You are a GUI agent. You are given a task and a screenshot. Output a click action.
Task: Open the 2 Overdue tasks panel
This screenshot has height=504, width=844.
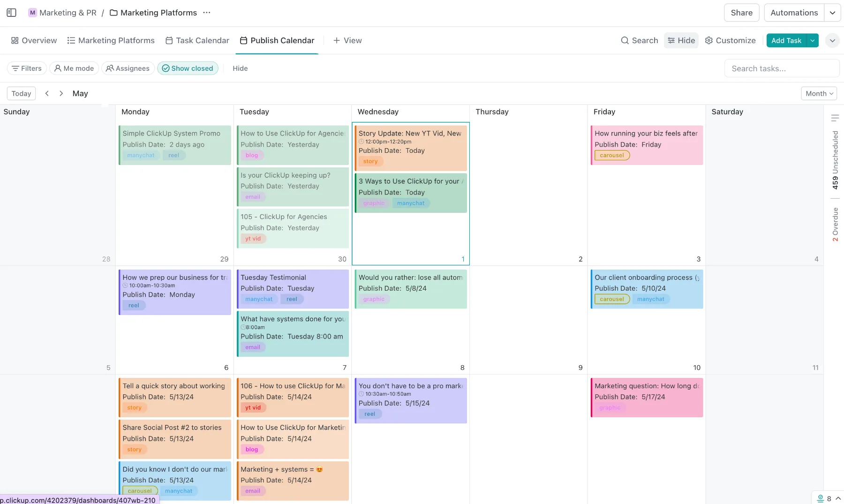tap(835, 225)
